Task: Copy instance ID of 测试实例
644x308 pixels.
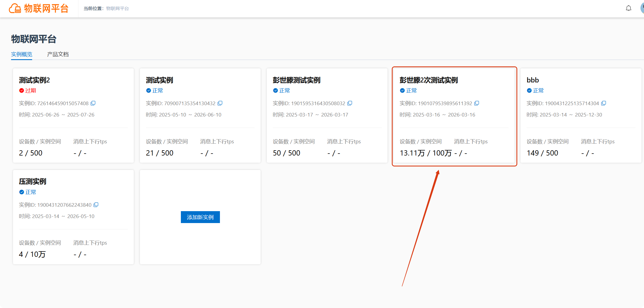Action: pyautogui.click(x=220, y=103)
